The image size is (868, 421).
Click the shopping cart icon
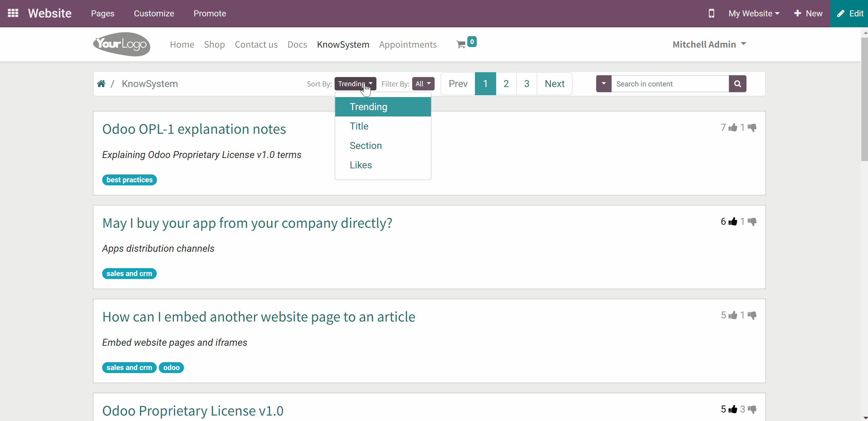click(x=461, y=45)
